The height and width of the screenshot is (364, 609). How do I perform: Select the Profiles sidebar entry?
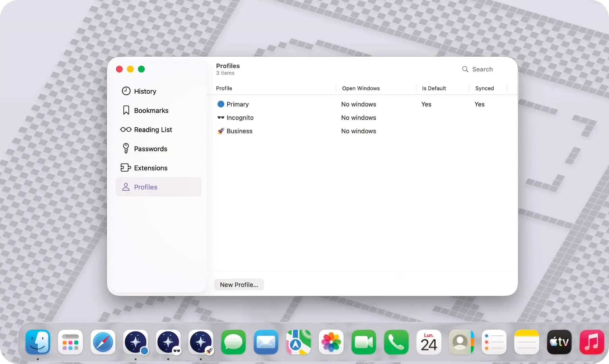click(x=146, y=187)
